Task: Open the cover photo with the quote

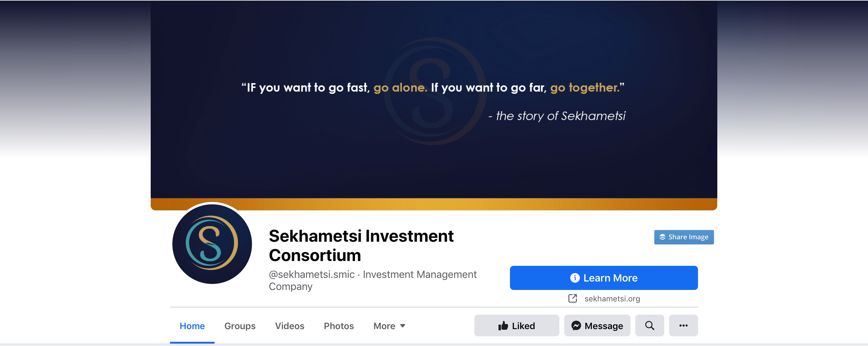Action: coord(434,101)
